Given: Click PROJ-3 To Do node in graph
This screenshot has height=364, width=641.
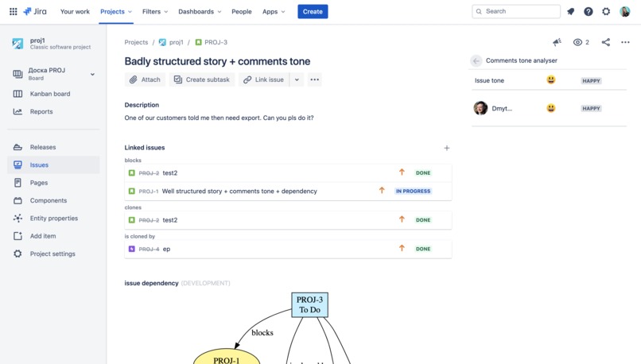Looking at the screenshot, I should point(309,304).
